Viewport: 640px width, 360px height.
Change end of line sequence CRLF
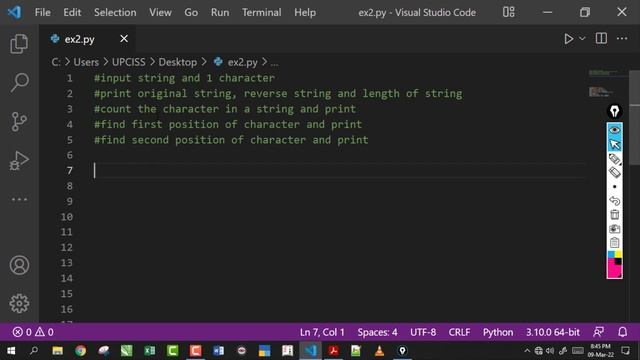click(x=459, y=332)
